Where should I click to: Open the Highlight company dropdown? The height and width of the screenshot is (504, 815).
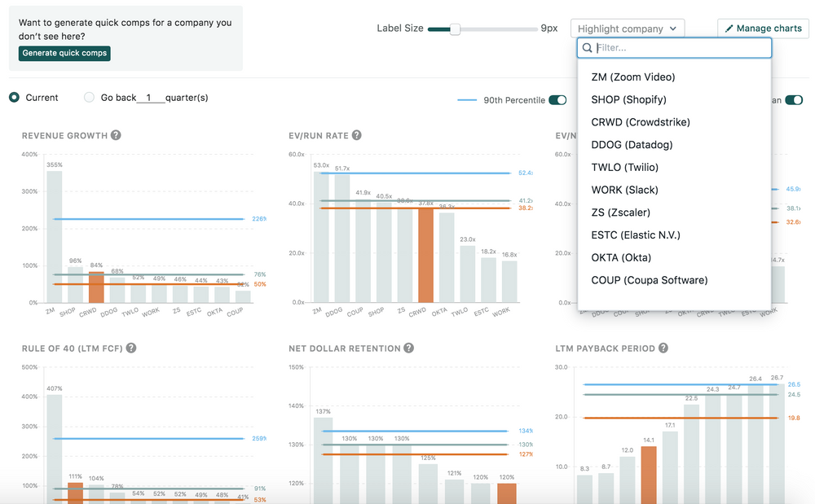click(x=627, y=28)
